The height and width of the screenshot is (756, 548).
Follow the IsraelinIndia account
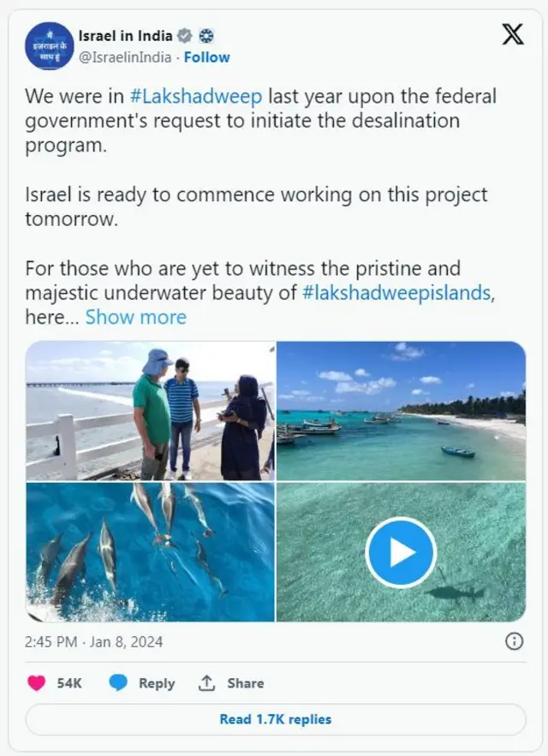[x=207, y=57]
